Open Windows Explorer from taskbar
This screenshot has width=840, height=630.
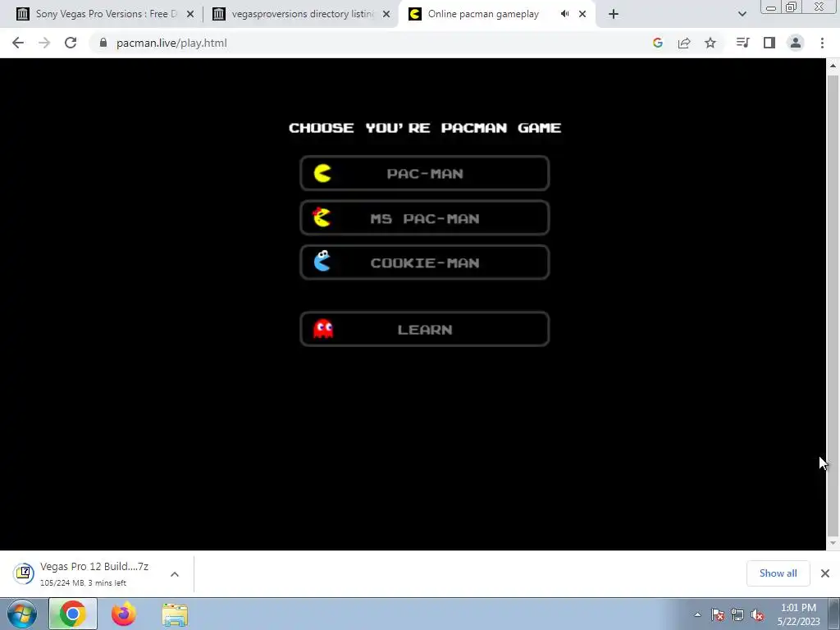pyautogui.click(x=175, y=614)
